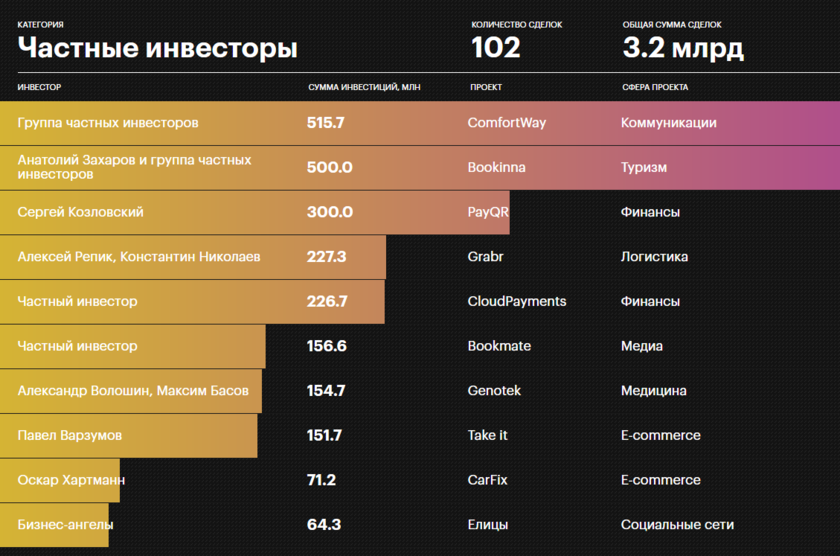Open the Grabr project entry
This screenshot has height=556, width=840.
click(485, 257)
